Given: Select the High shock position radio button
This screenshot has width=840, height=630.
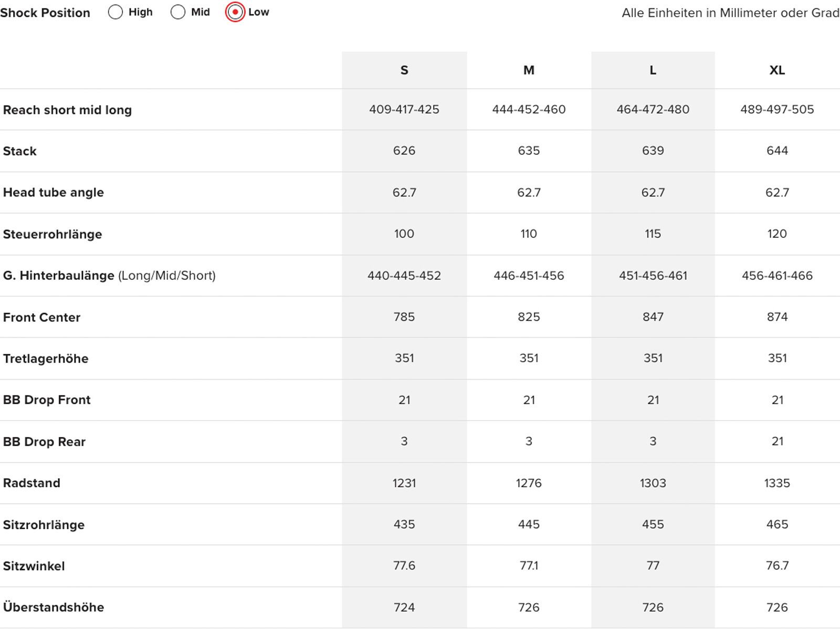Looking at the screenshot, I should [x=115, y=12].
